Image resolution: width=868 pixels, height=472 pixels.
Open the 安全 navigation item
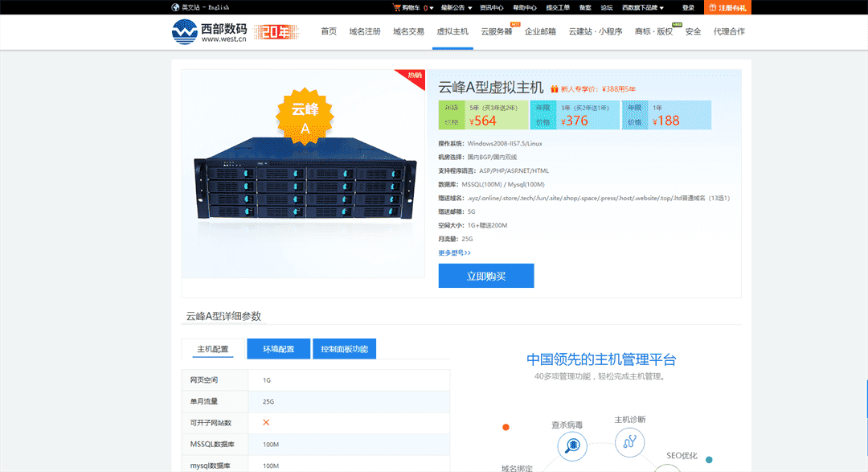pyautogui.click(x=693, y=31)
